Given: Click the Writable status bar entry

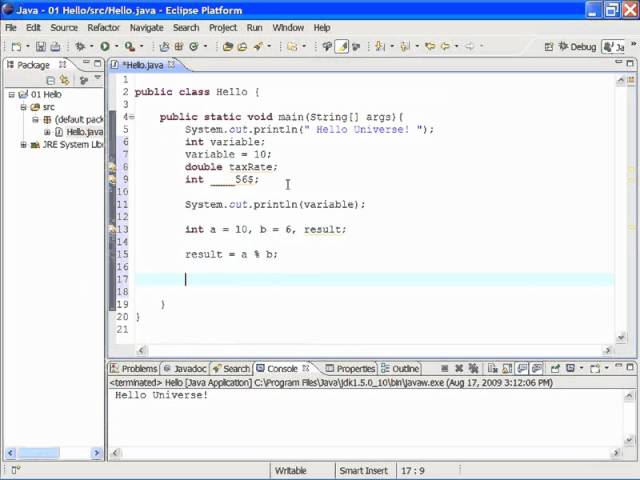Looking at the screenshot, I should coord(290,471).
